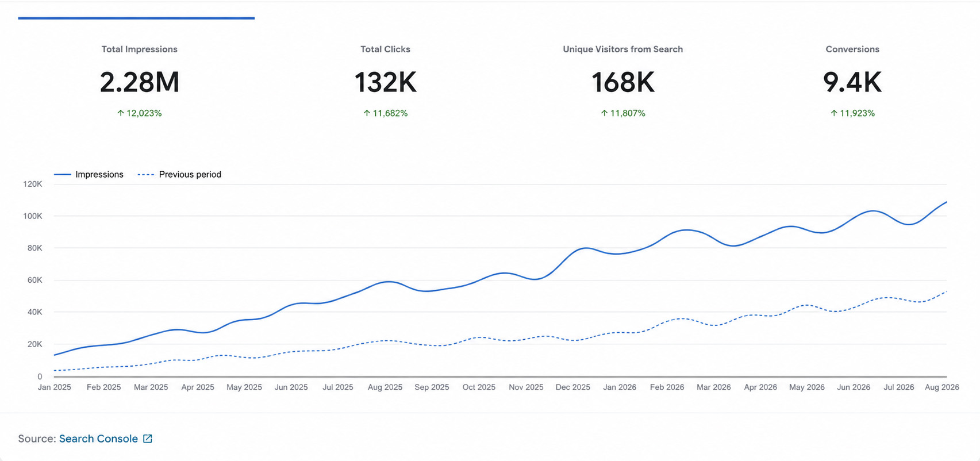Click the 2.28M impressions value

click(x=140, y=82)
